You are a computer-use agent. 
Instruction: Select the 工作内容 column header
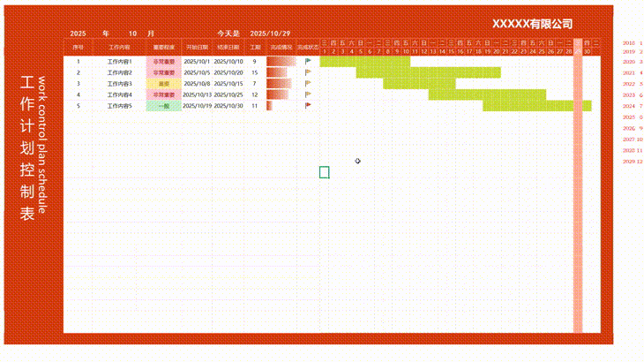119,47
